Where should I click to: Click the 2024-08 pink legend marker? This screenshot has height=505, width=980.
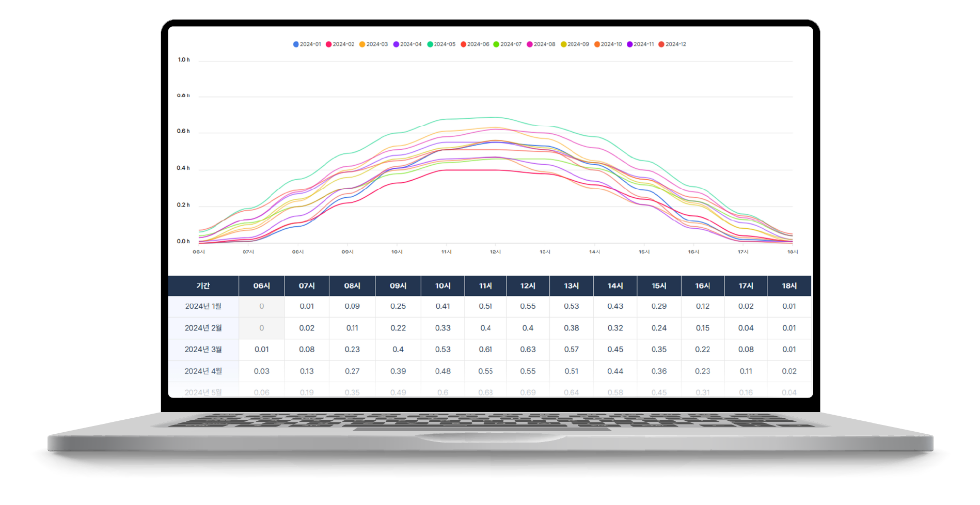pos(530,44)
